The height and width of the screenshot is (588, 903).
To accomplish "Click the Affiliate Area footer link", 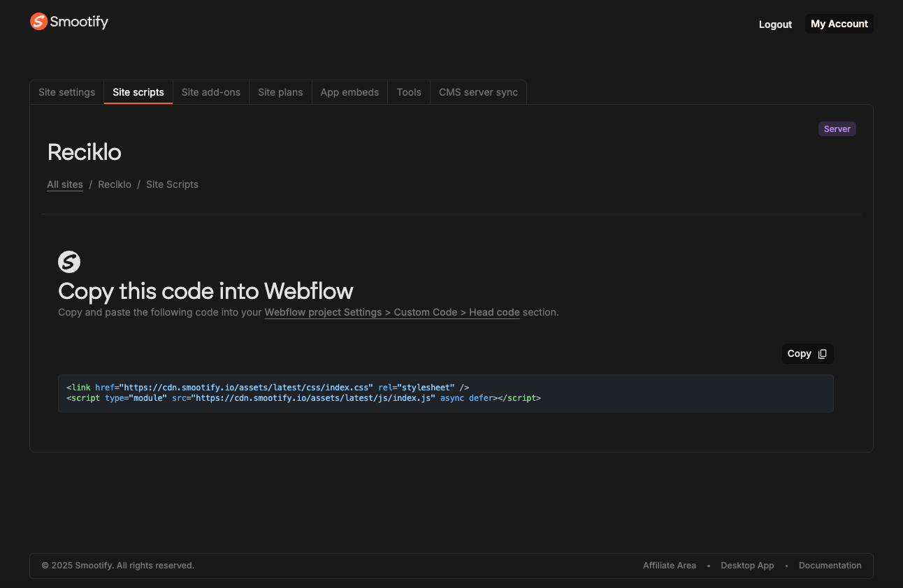I will coord(669,565).
